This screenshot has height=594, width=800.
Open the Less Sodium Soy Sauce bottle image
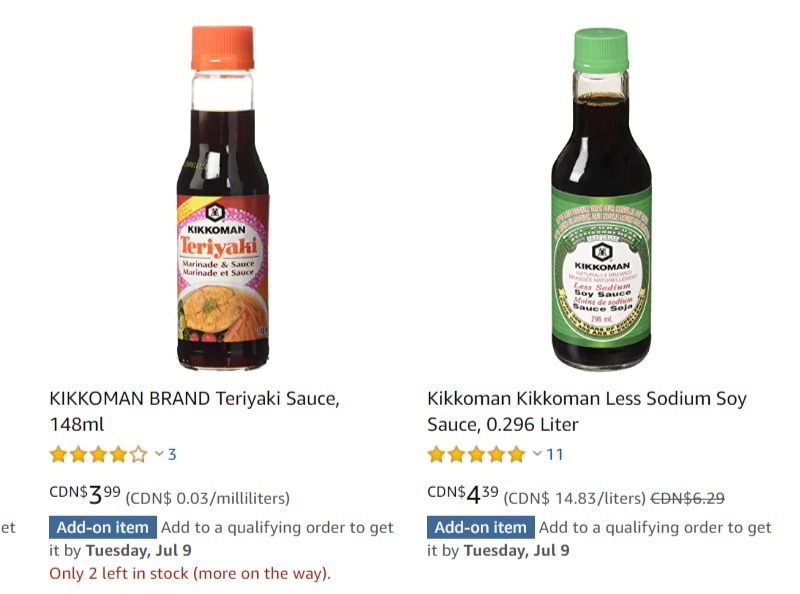click(602, 199)
